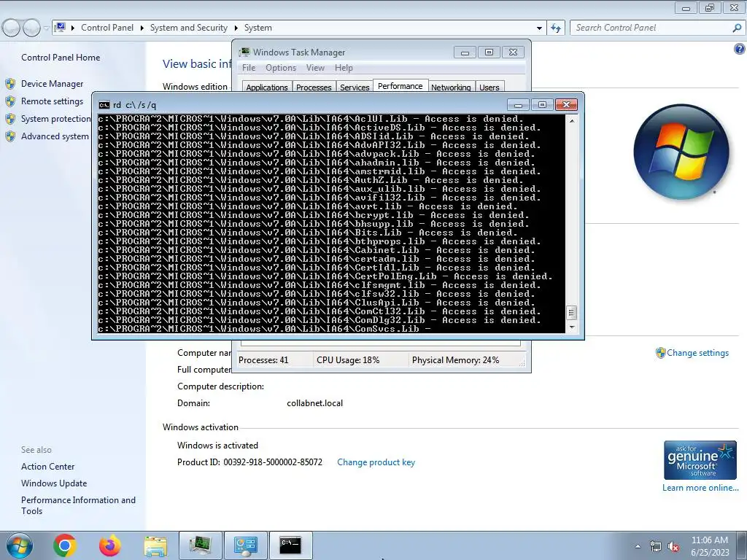Click the shield icon next to Device Manager
Image resolution: width=747 pixels, height=560 pixels.
tap(10, 85)
